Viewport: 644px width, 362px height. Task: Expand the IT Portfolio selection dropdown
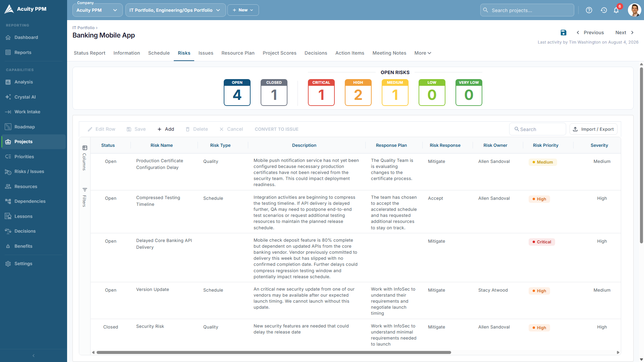pyautogui.click(x=175, y=10)
